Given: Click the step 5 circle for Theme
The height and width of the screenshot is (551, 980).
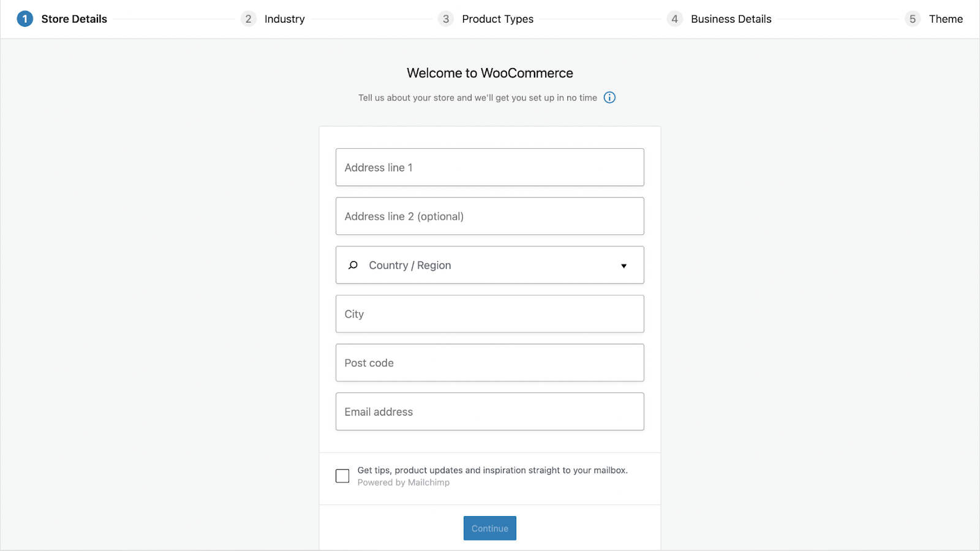Looking at the screenshot, I should click(x=913, y=19).
